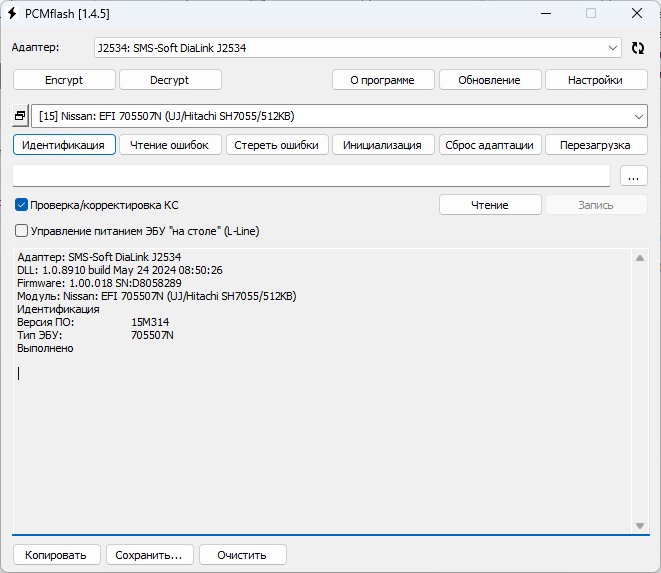661x573 pixels.
Task: Click the Обновление button
Action: [489, 80]
